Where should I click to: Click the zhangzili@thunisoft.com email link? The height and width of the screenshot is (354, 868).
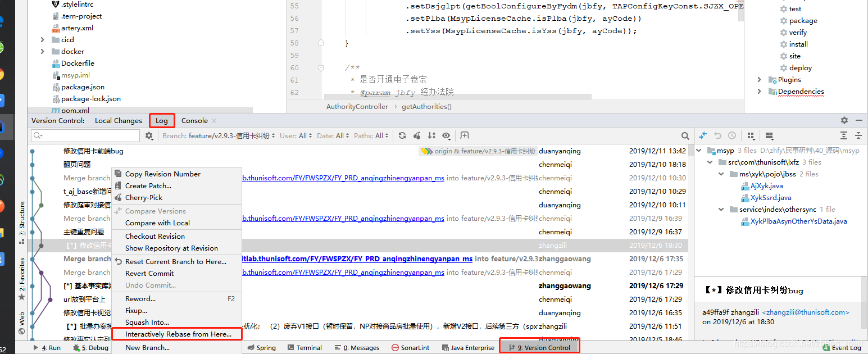tap(805, 312)
